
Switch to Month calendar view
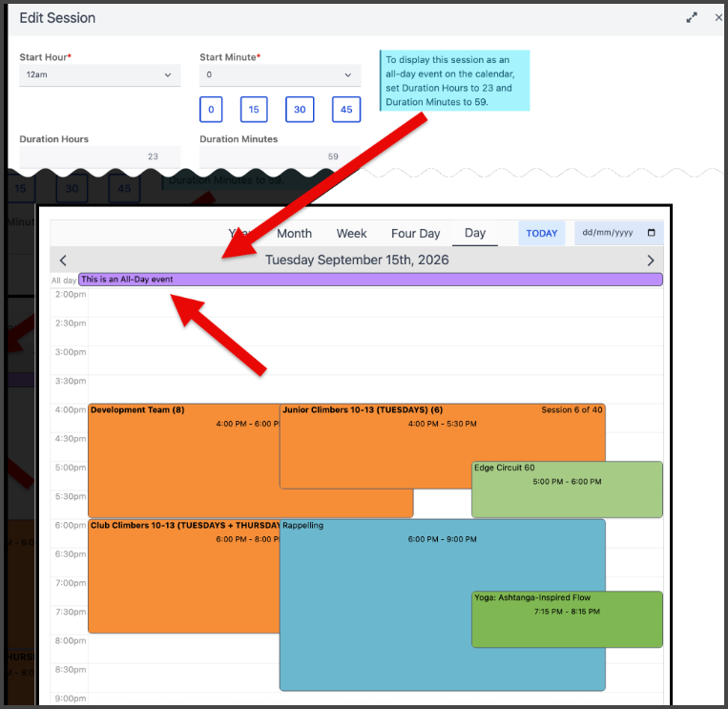click(x=294, y=233)
